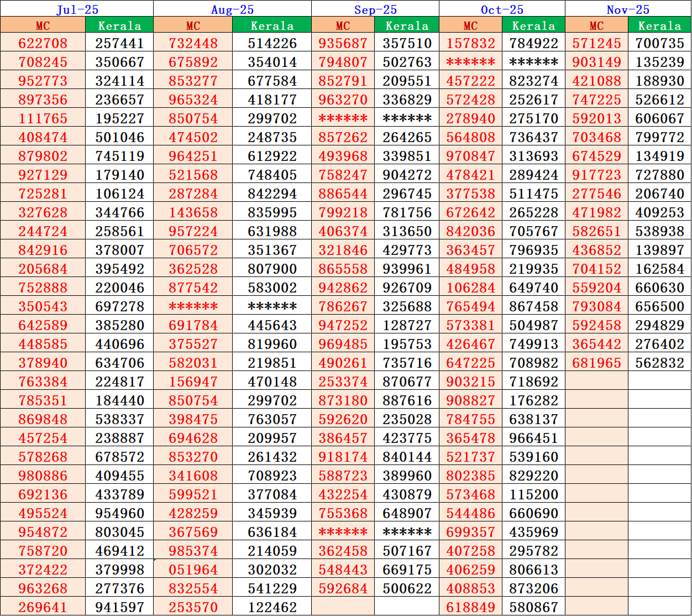Select the Nov-25 column header
This screenshot has width=692, height=616.
[627, 9]
